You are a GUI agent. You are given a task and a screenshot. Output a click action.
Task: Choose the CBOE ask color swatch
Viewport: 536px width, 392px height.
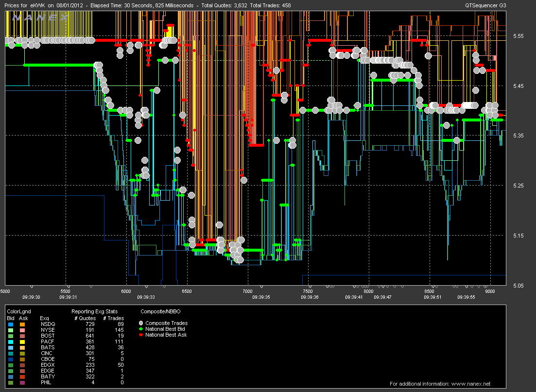coord(22,359)
